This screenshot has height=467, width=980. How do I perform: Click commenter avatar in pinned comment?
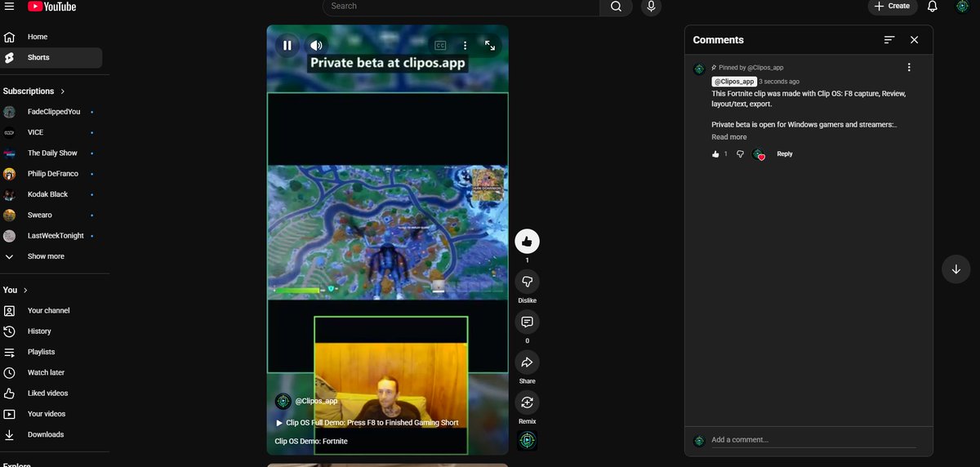click(x=699, y=69)
